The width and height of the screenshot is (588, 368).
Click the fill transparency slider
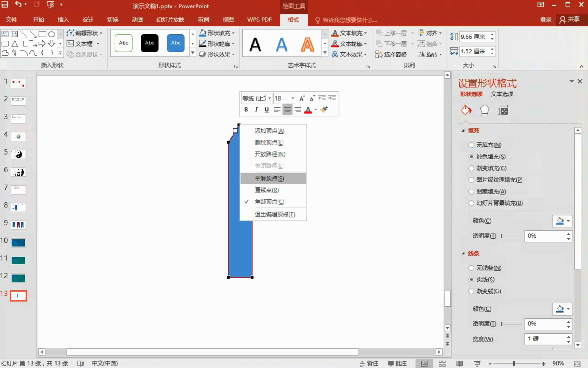511,236
